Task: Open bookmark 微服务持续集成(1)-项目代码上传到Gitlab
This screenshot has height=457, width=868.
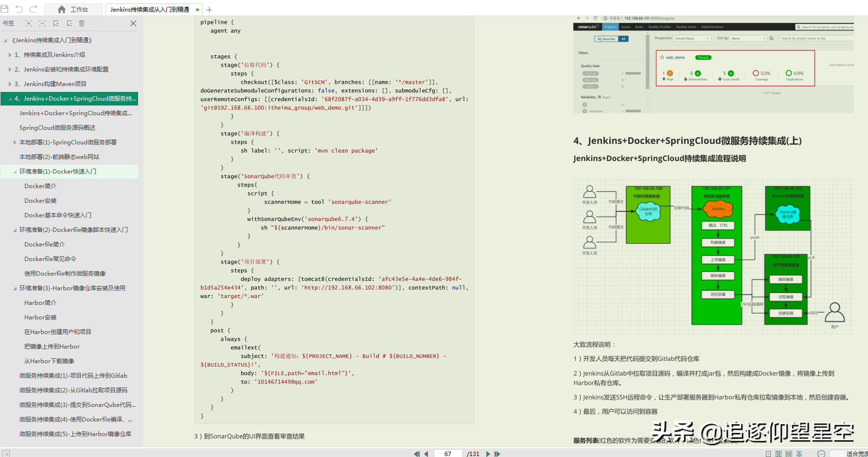Action: click(x=73, y=376)
